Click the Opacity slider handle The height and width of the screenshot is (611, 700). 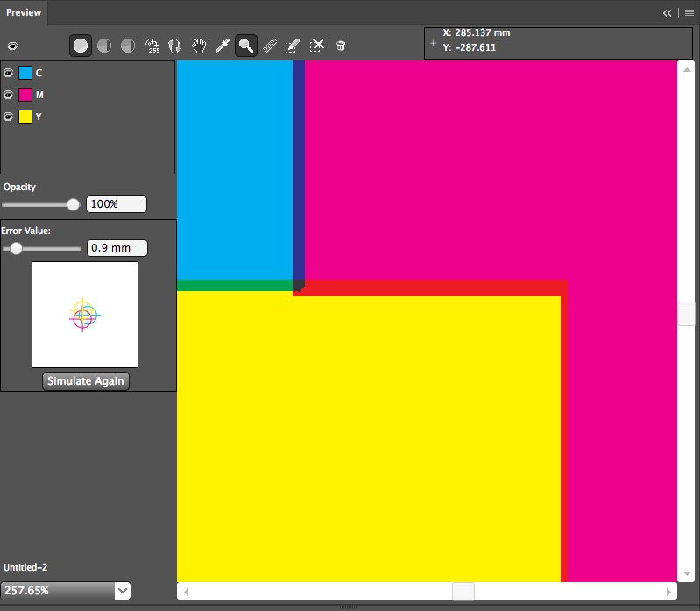point(74,204)
